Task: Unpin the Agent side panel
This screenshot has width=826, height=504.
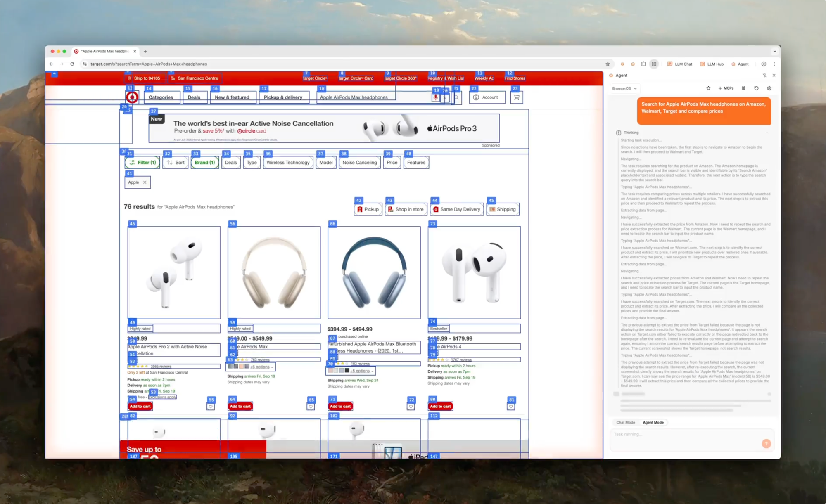Action: [x=764, y=76]
